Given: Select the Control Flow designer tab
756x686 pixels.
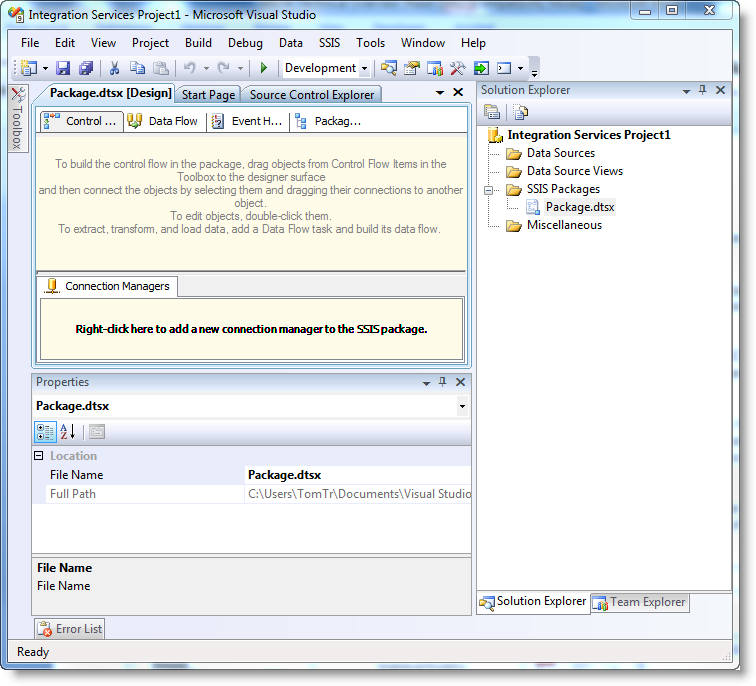Looking at the screenshot, I should click(82, 121).
